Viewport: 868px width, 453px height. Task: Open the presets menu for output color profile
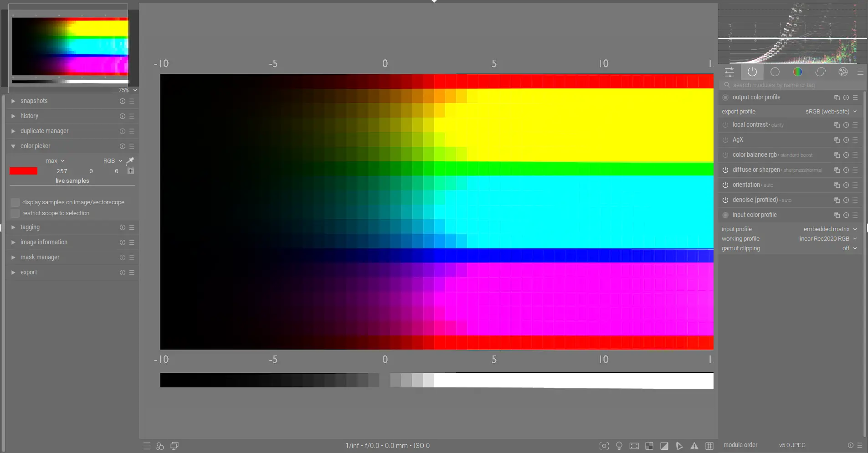[x=856, y=97]
